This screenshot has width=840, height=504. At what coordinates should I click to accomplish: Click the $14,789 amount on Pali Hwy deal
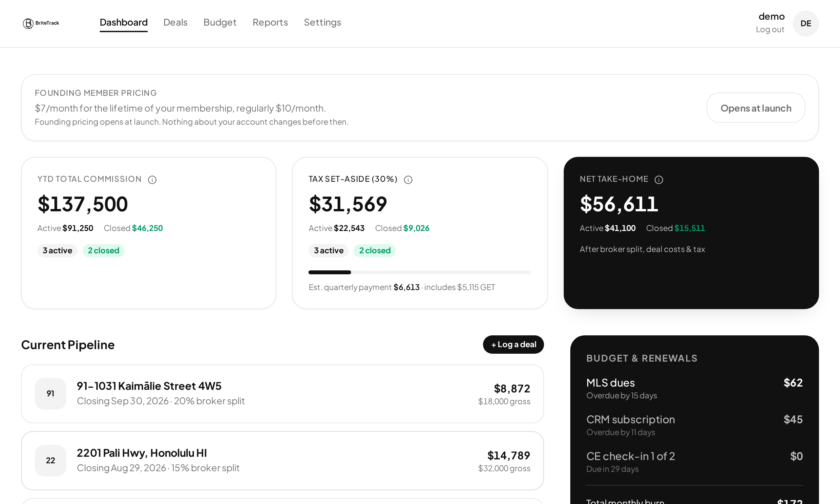pos(509,455)
